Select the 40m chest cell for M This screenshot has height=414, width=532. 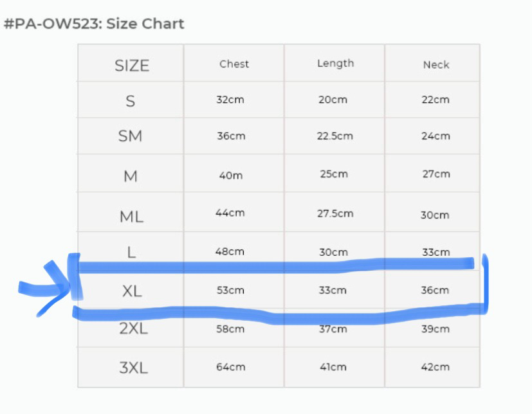230,175
